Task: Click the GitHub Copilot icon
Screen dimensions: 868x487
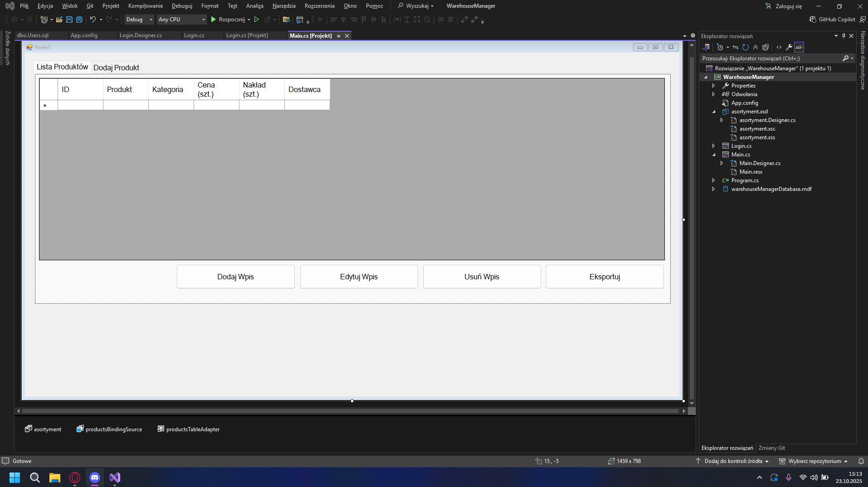Action: point(813,19)
